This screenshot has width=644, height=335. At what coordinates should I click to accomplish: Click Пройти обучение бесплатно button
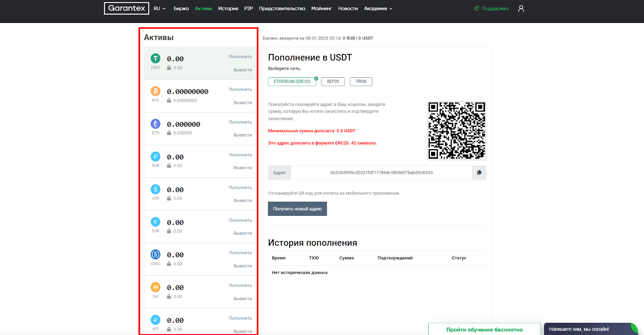(x=485, y=329)
